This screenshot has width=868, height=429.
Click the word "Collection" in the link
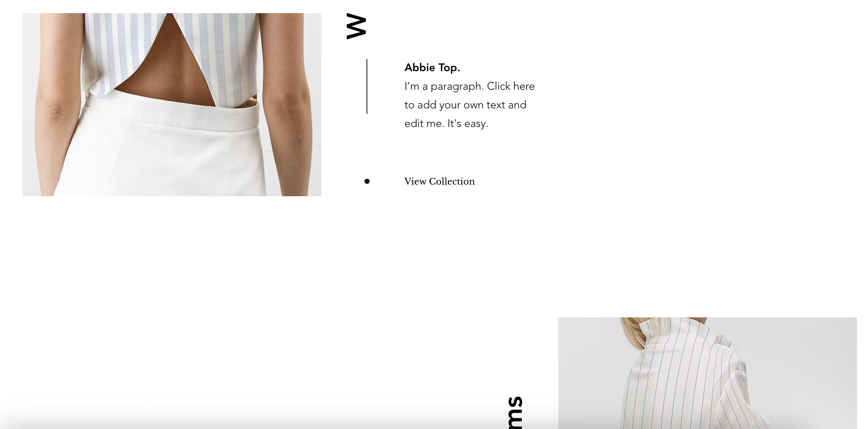point(452,181)
